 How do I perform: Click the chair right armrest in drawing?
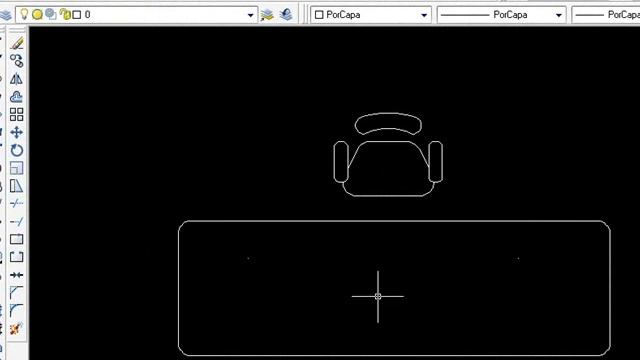(436, 162)
